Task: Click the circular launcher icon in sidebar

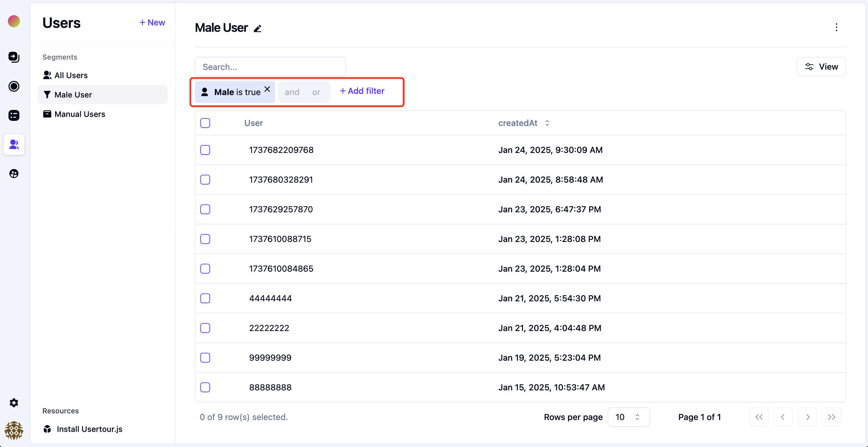Action: pyautogui.click(x=14, y=86)
